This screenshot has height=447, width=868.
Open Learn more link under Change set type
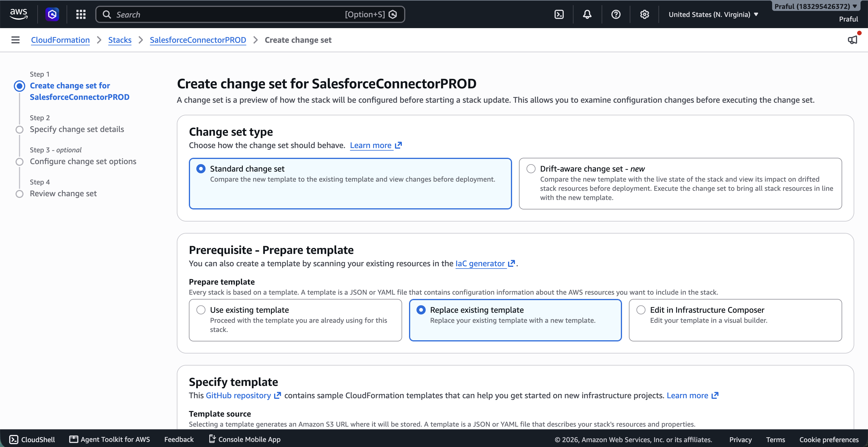[376, 145]
